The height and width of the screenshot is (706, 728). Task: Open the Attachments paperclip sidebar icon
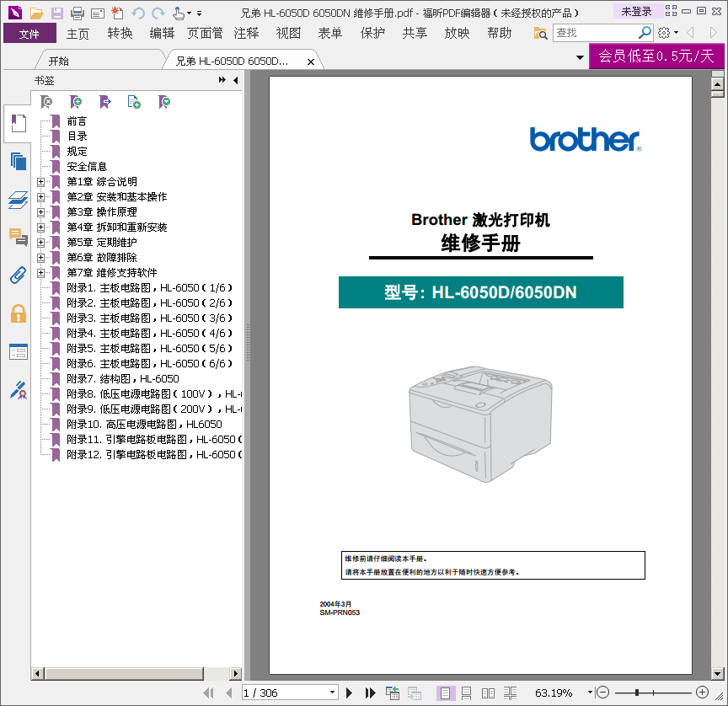click(18, 275)
